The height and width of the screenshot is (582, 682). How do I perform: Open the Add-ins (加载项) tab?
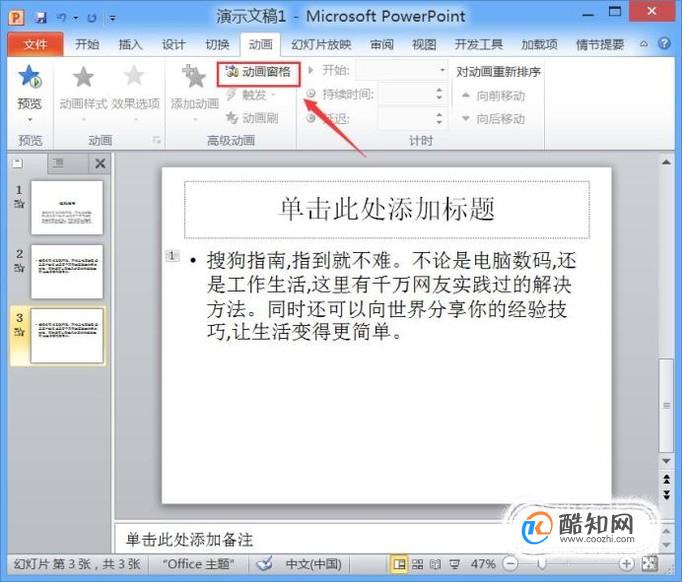pos(539,44)
